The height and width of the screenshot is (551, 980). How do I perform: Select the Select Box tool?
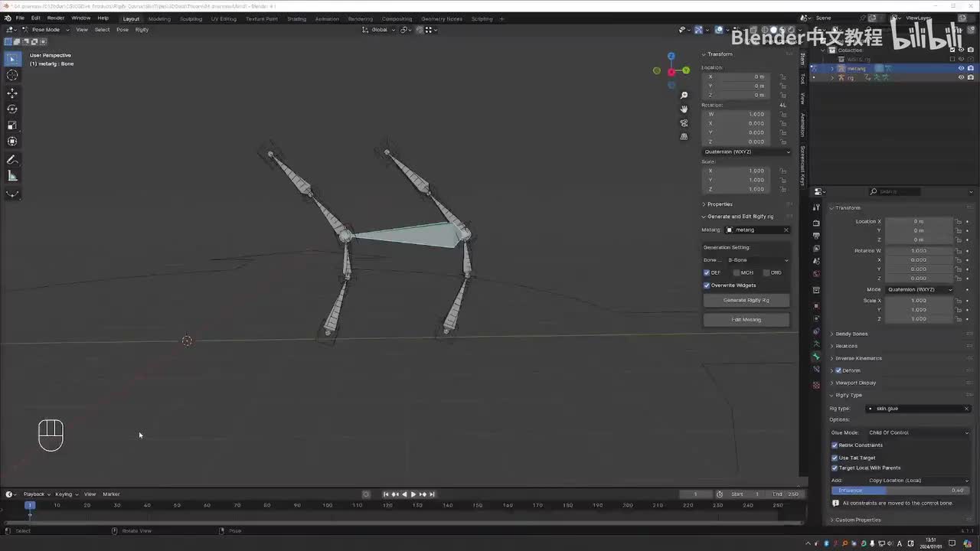point(12,59)
